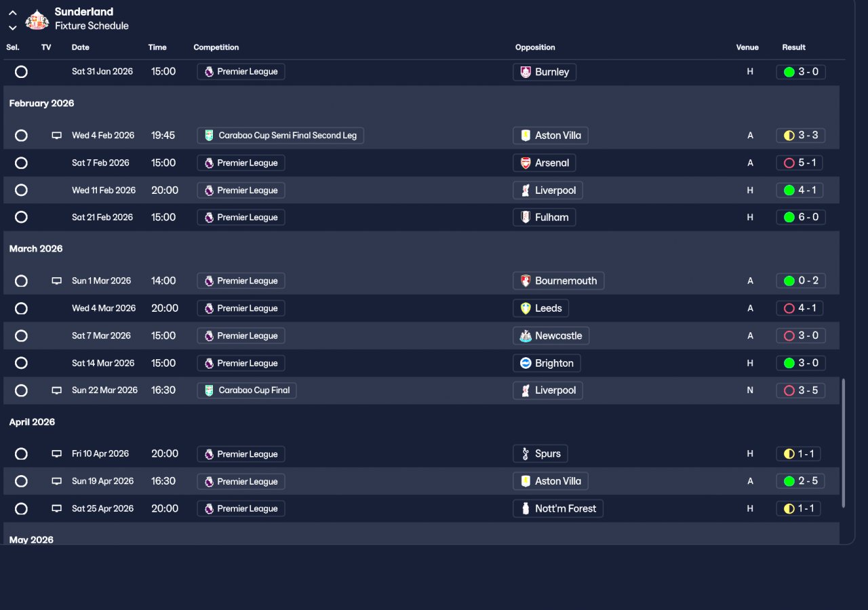This screenshot has height=610, width=868.
Task: Select the Fulham fixture radio button
Action: click(21, 218)
